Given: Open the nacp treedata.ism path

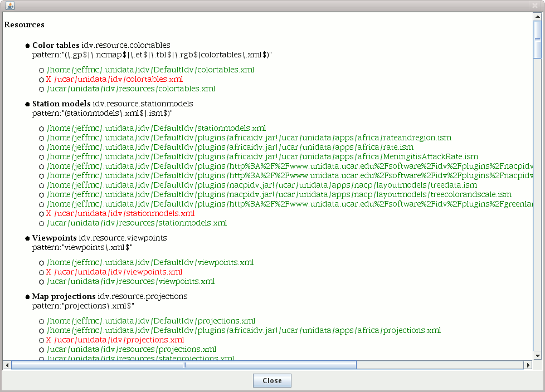Looking at the screenshot, I should pyautogui.click(x=262, y=185).
